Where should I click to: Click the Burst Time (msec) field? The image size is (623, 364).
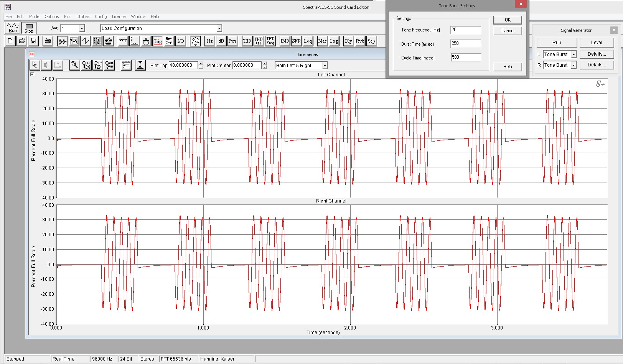pyautogui.click(x=466, y=44)
